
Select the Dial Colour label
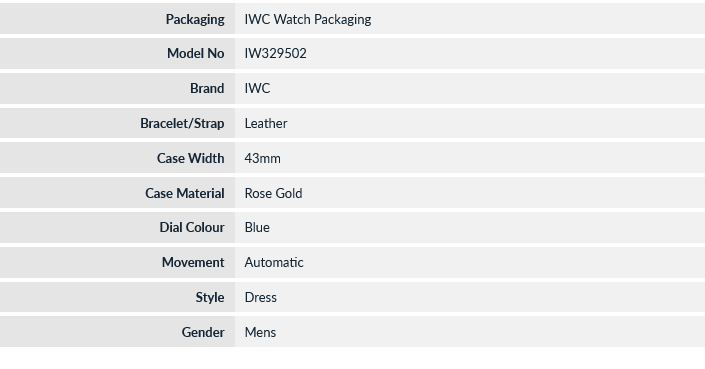[x=192, y=227]
